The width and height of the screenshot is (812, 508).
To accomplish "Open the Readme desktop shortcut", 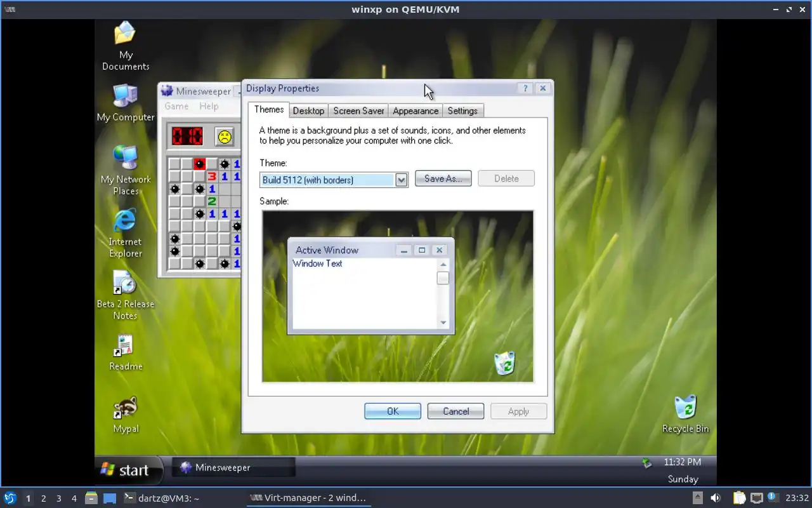I will click(125, 352).
